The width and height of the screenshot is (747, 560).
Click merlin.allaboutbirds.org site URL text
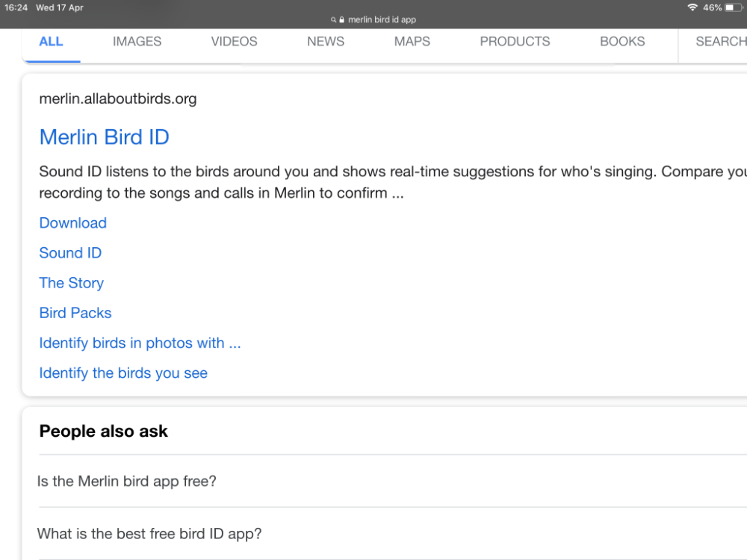tap(118, 99)
